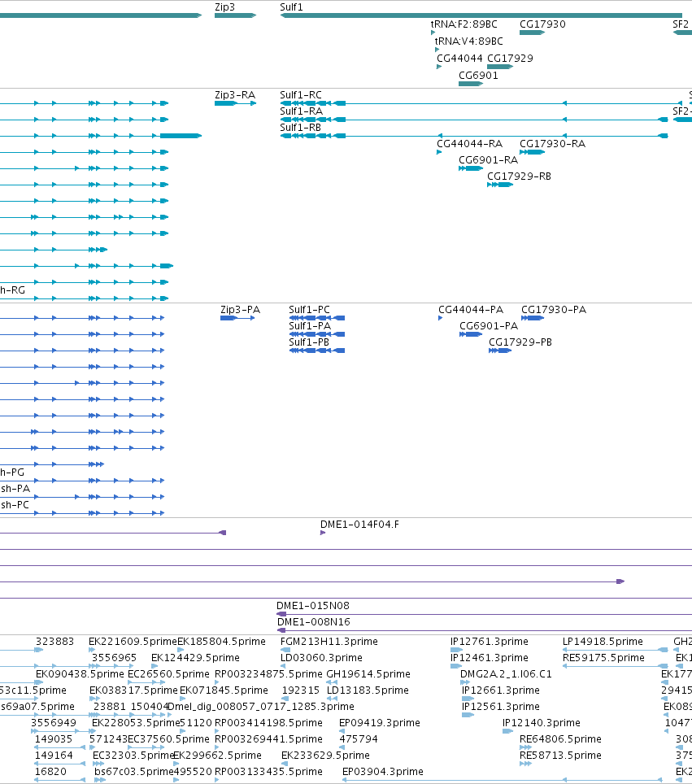
Task: Click the tRNA:F2:89BC gene label
Action: pyautogui.click(x=464, y=24)
